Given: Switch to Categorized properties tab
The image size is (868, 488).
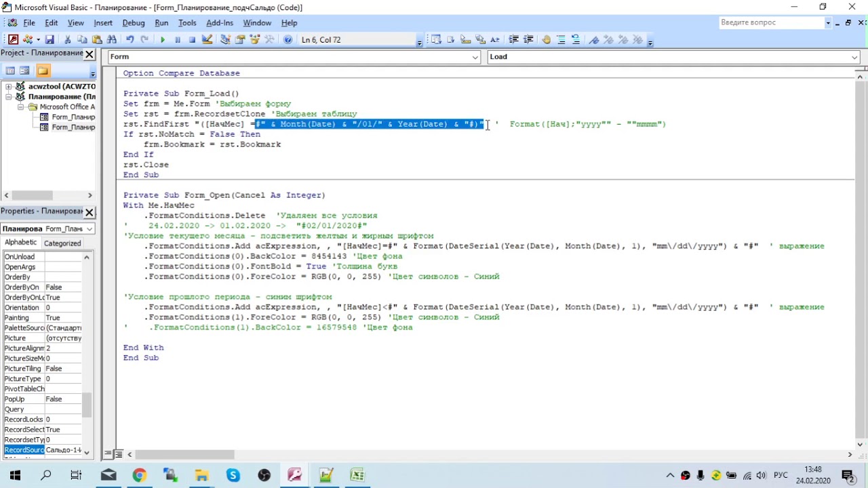Looking at the screenshot, I should point(62,243).
